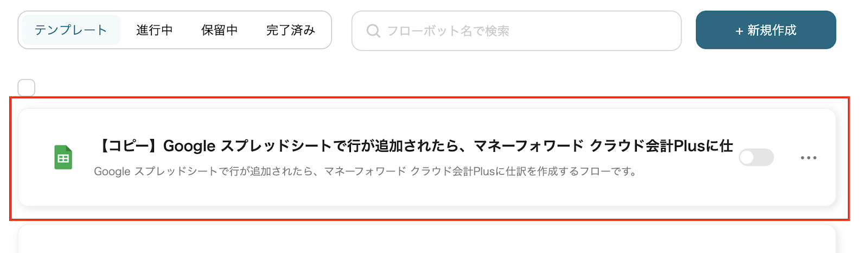
Task: Click the magnifier icon in the search box
Action: 373,31
